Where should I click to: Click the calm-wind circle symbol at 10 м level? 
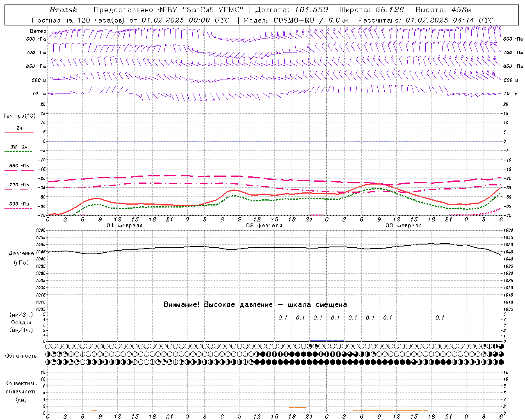pyautogui.click(x=82, y=94)
